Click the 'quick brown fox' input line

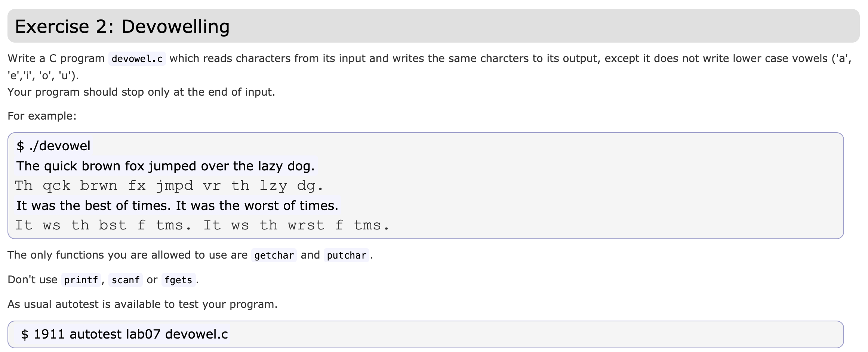click(166, 166)
